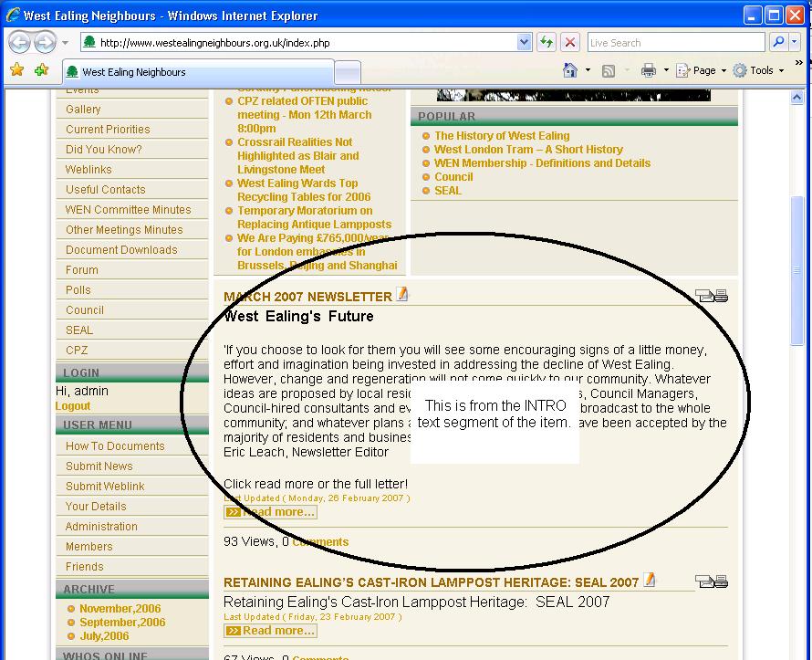Open the Polls menu item
The height and width of the screenshot is (660, 812).
[78, 290]
